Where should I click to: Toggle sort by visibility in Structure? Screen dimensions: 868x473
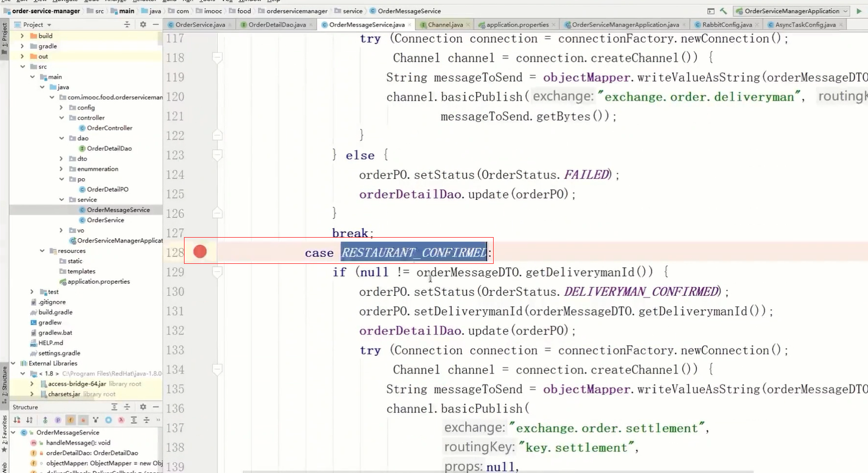click(17, 420)
